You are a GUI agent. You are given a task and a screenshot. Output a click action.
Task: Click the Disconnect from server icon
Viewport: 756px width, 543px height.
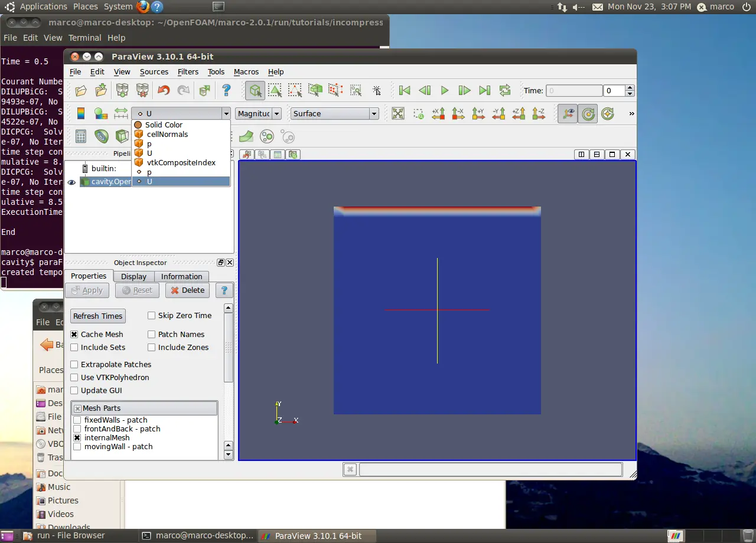(142, 90)
